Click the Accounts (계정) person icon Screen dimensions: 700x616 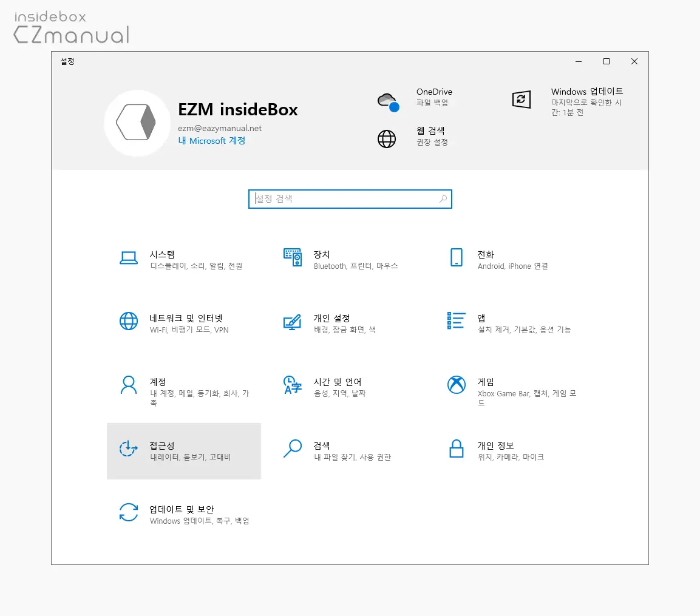[x=129, y=385]
